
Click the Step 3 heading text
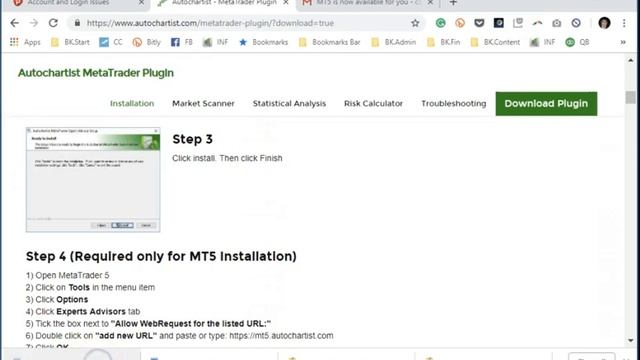(192, 139)
